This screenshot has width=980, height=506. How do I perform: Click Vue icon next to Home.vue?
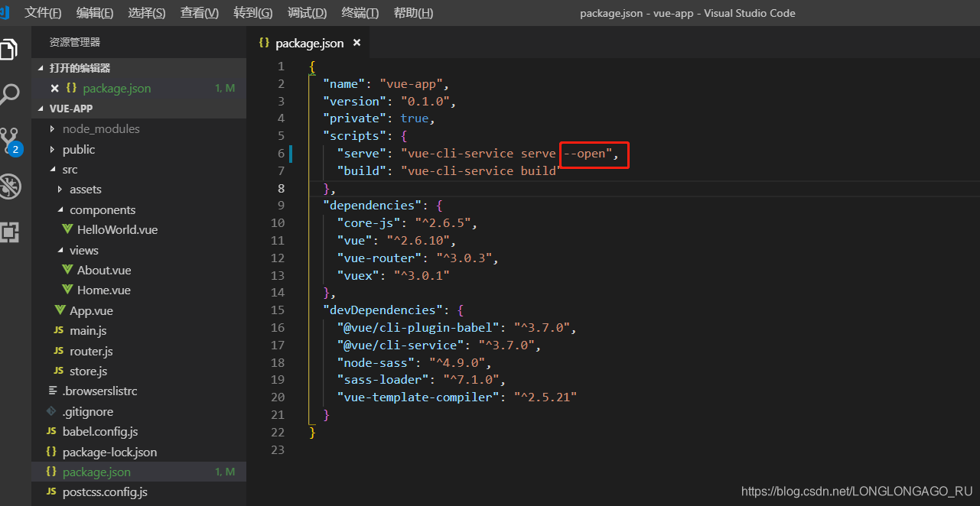(68, 290)
